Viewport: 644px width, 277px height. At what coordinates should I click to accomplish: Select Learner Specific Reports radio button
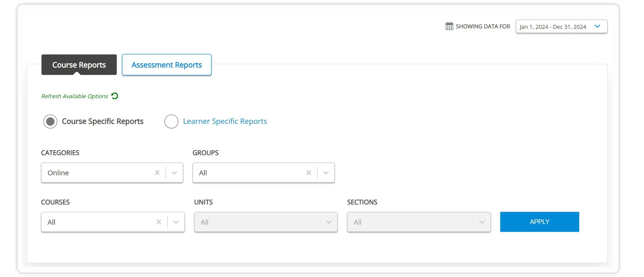pyautogui.click(x=171, y=121)
